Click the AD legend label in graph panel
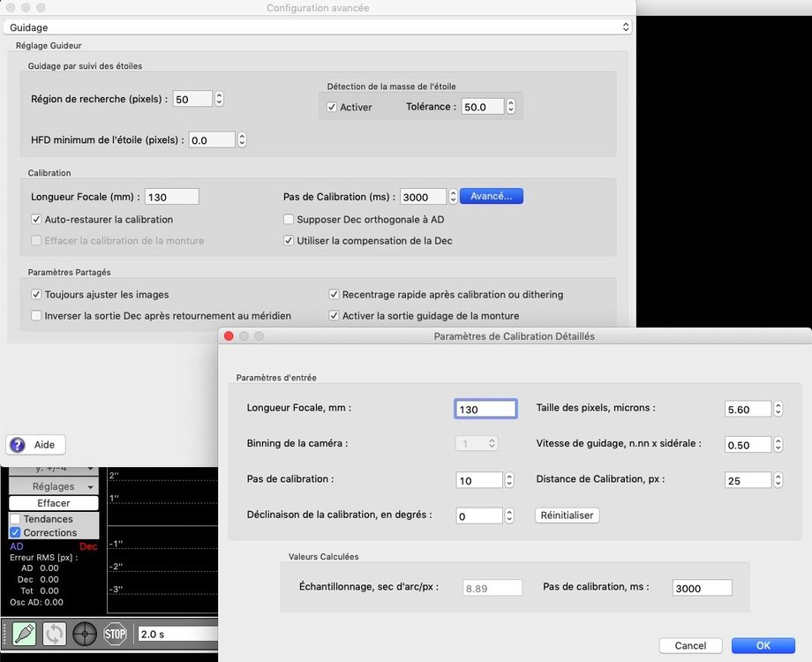The width and height of the screenshot is (812, 662). [17, 546]
